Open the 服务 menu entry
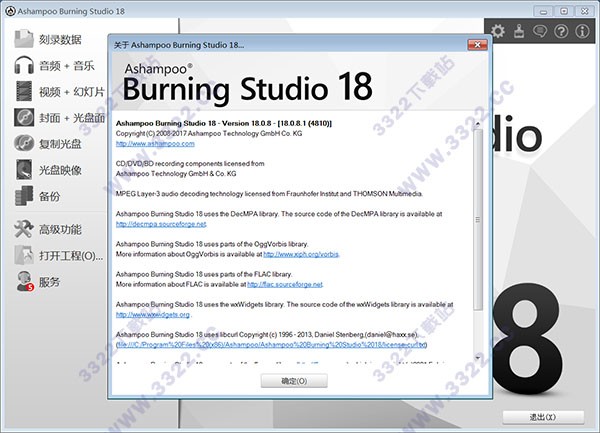Image resolution: width=600 pixels, height=433 pixels. pos(49,282)
